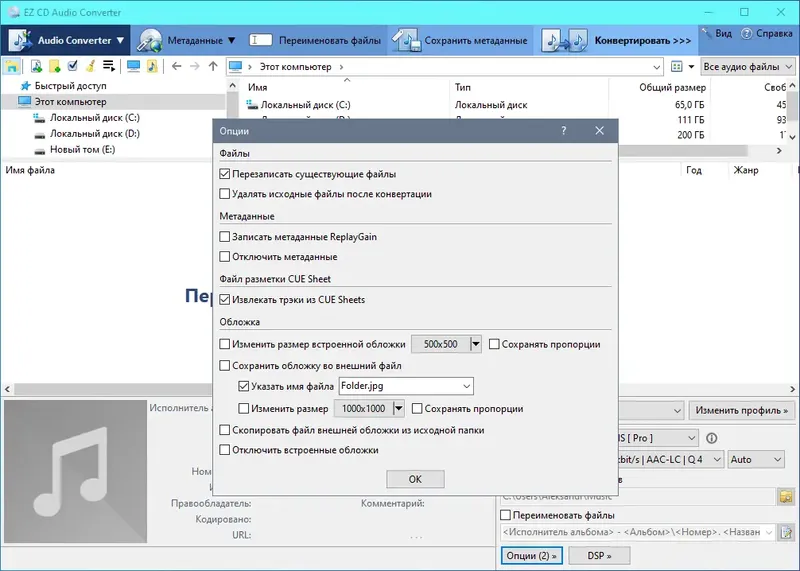Open the 500x500 size dropdown arrow
This screenshot has height=571, width=800.
(x=476, y=344)
